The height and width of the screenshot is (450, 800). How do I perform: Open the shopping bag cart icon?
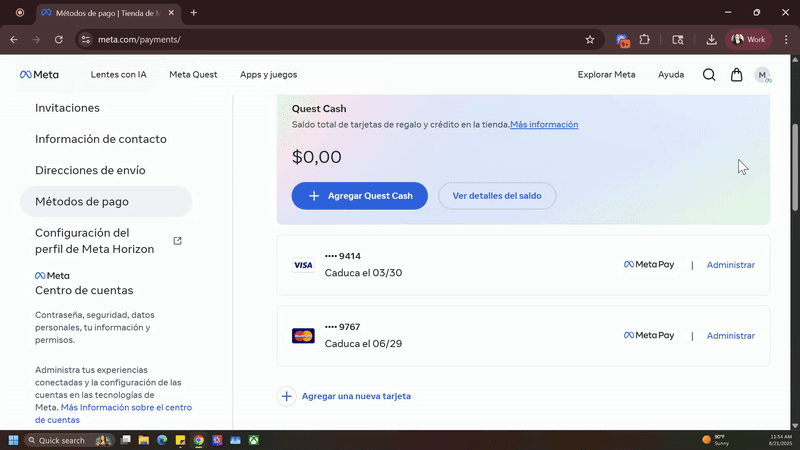coord(737,75)
